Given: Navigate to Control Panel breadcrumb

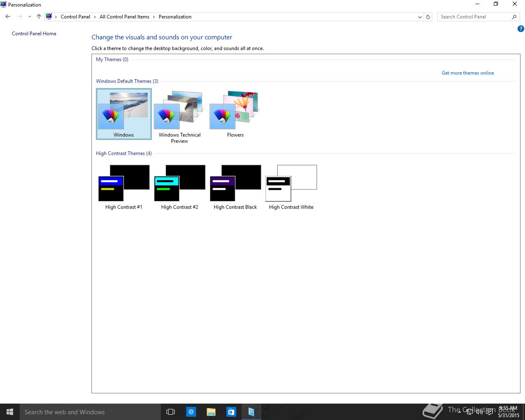Looking at the screenshot, I should click(75, 17).
